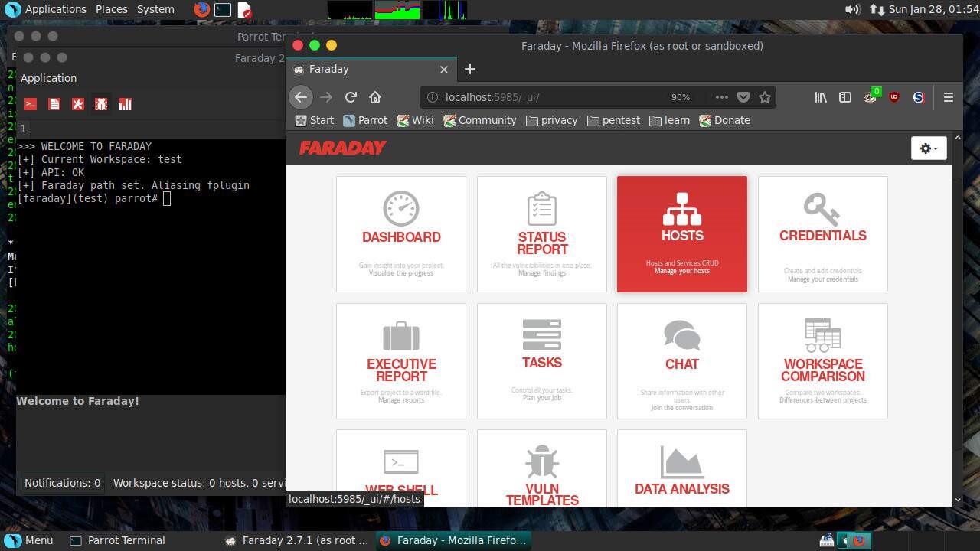
Task: Click the wrench tools icon in Faraday toolbar
Action: (x=77, y=104)
